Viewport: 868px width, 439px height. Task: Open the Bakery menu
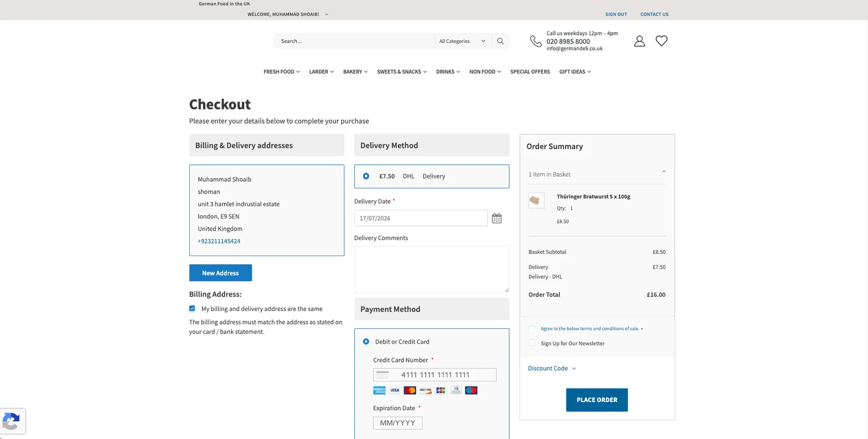355,72
